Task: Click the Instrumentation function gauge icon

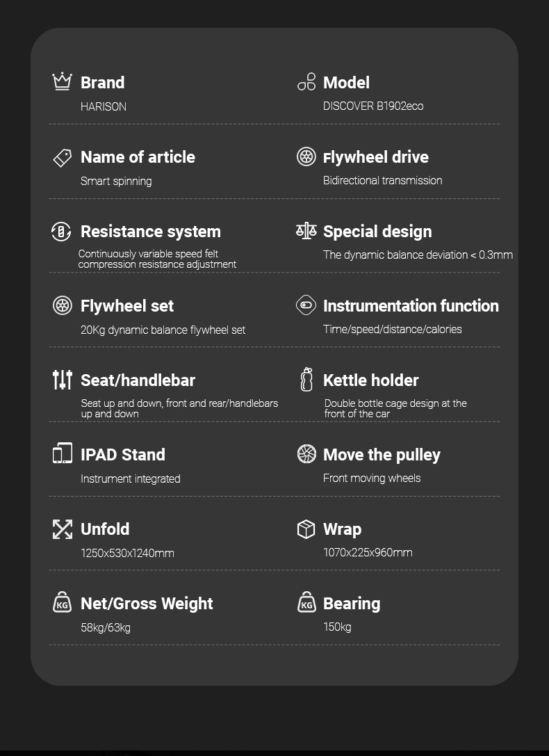Action: (x=306, y=305)
